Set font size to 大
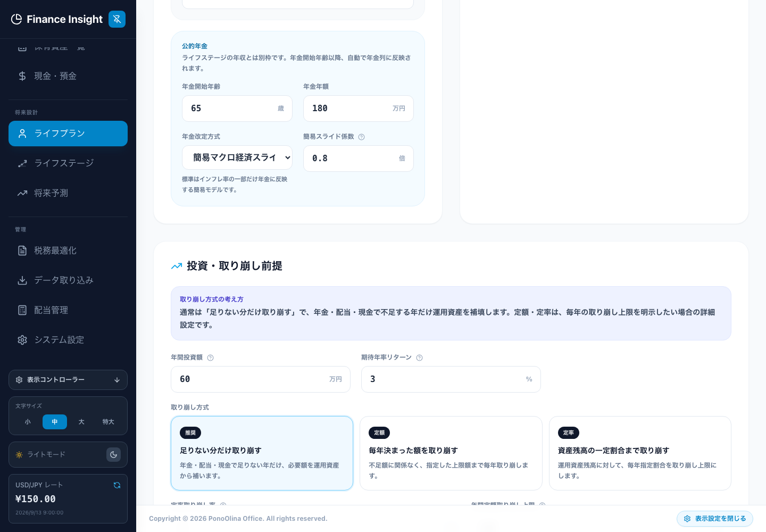Viewport: 766px width, 532px height. pyautogui.click(x=81, y=422)
